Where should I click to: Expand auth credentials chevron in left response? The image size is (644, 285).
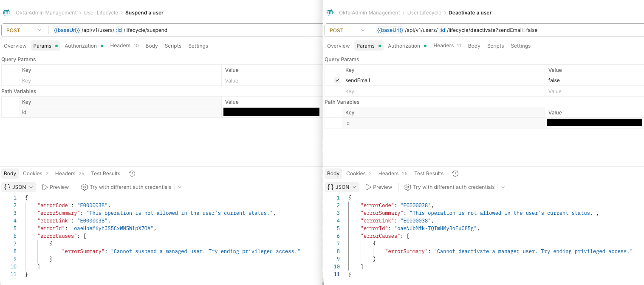[x=180, y=187]
